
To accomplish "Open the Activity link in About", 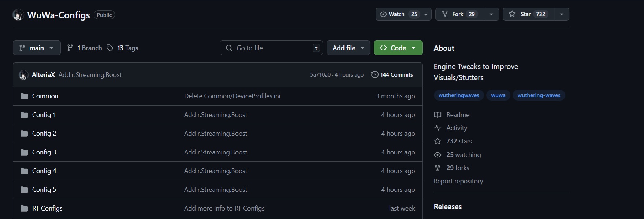I will (457, 128).
